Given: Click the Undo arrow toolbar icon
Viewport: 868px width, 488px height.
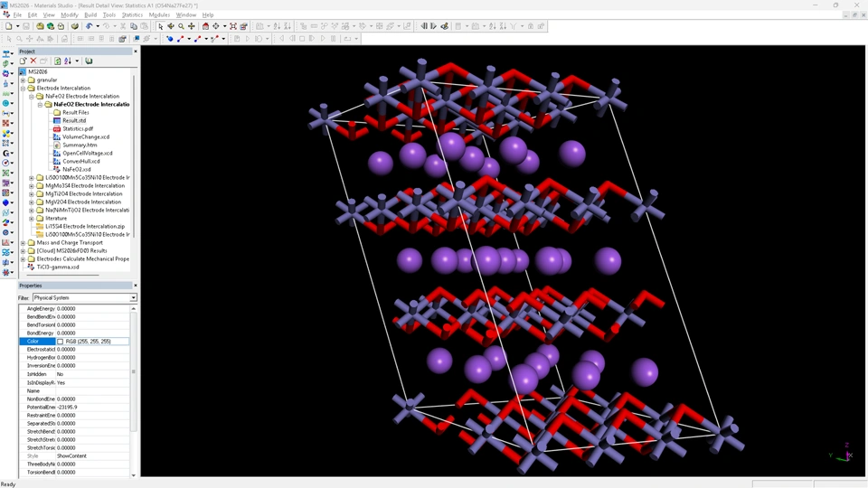Looking at the screenshot, I should click(90, 26).
